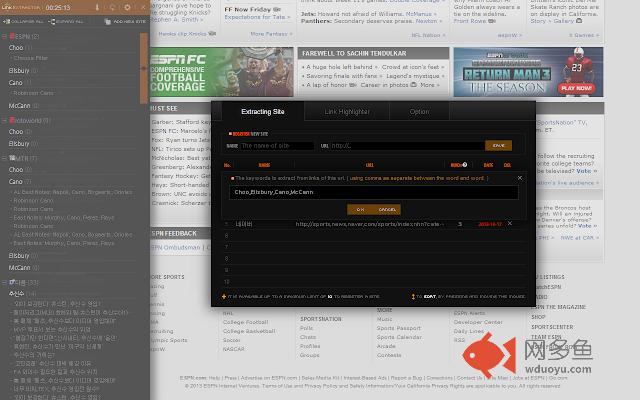The width and height of the screenshot is (640, 400).
Task: Open the Option tab
Action: point(419,112)
